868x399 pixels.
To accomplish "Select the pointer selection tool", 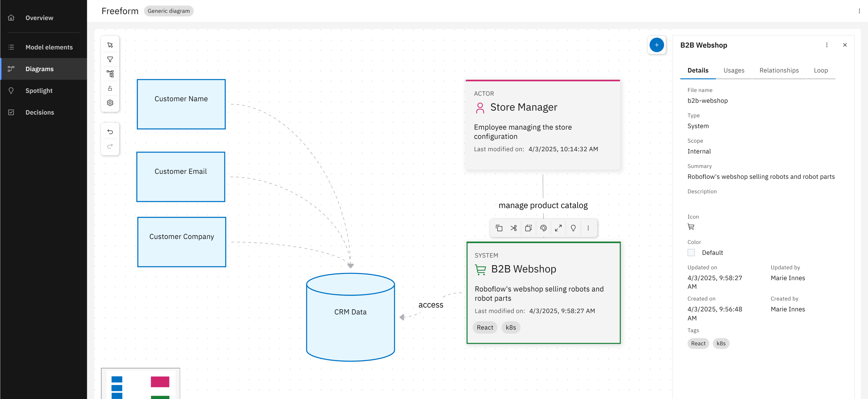I will pyautogui.click(x=110, y=45).
